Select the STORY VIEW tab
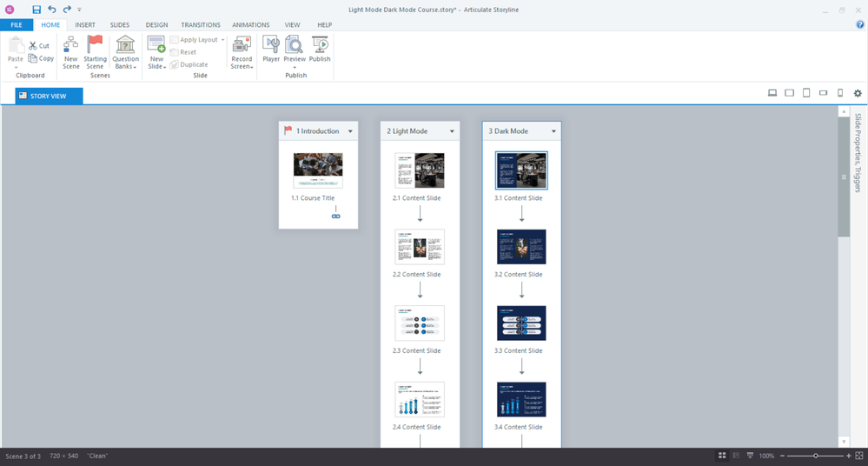The width and height of the screenshot is (868, 466). [x=49, y=96]
